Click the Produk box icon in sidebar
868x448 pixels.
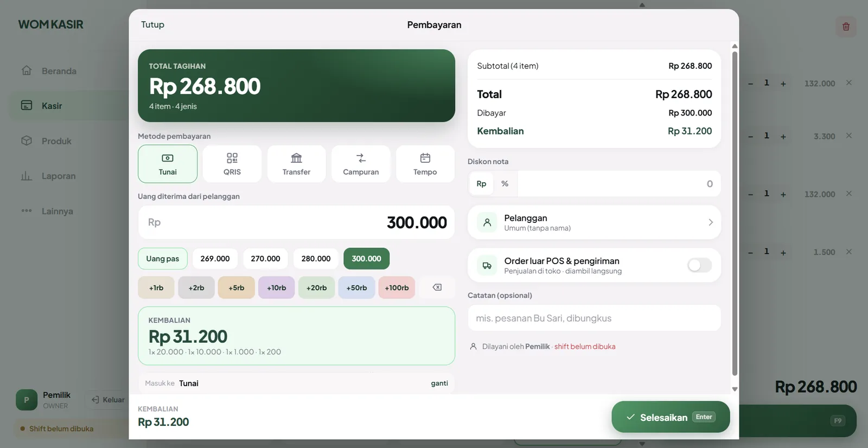[27, 140]
